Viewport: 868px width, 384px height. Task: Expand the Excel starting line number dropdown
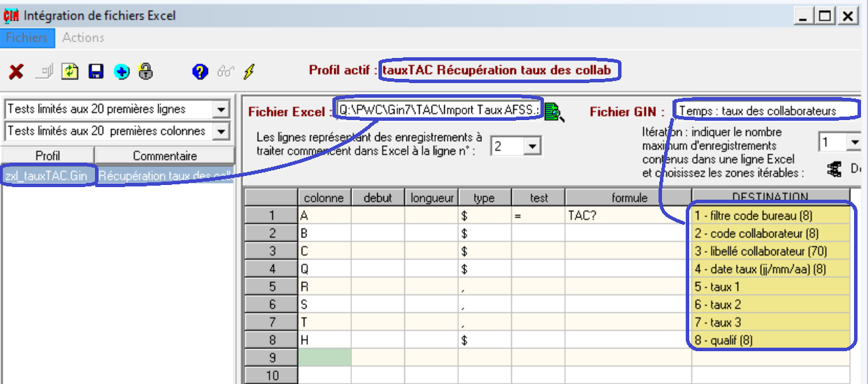coord(532,147)
